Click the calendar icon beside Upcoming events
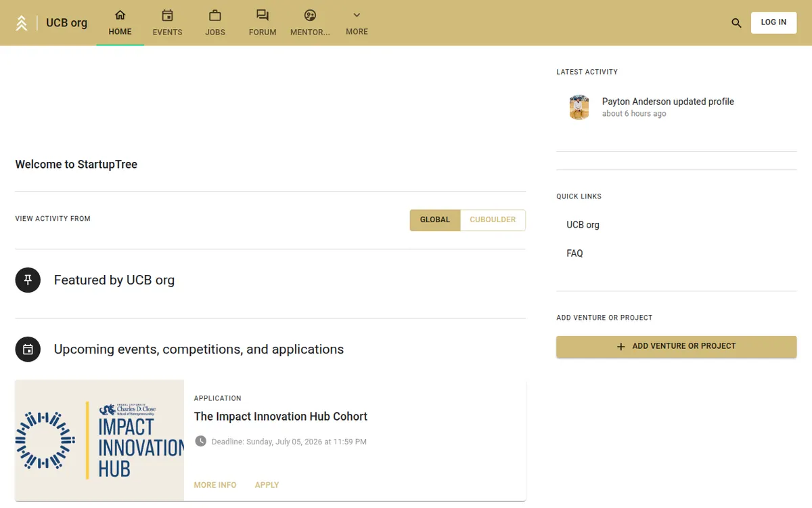812x508 pixels. pos(28,350)
